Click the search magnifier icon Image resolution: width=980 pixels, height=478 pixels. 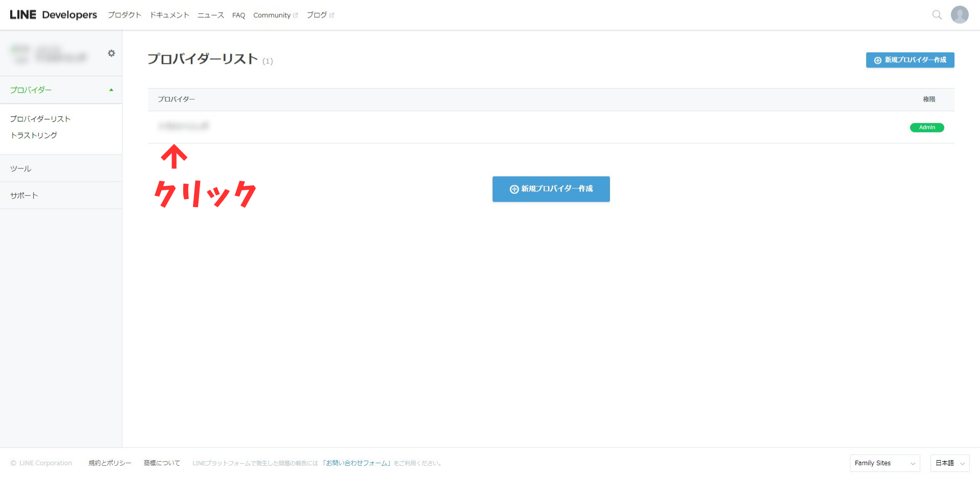(937, 15)
